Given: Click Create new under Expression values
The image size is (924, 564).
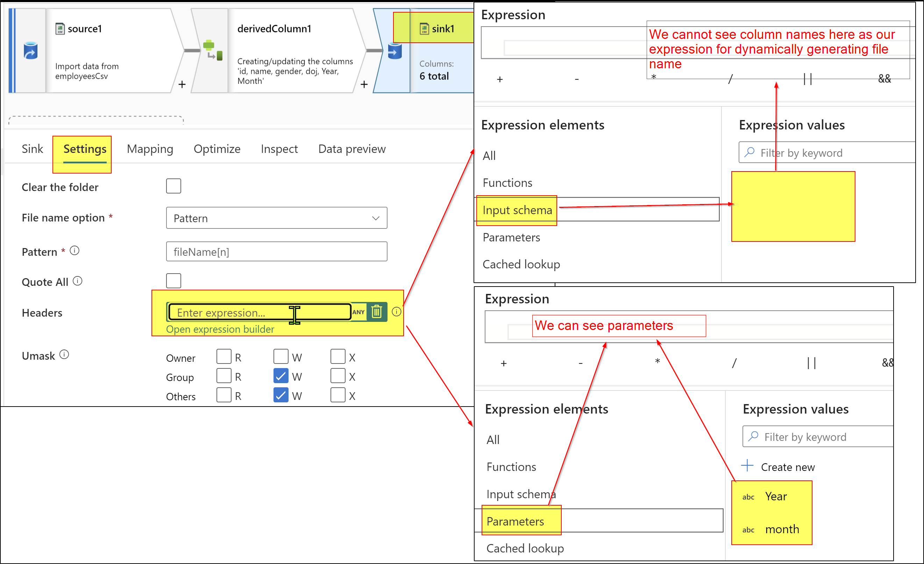Looking at the screenshot, I should click(788, 466).
